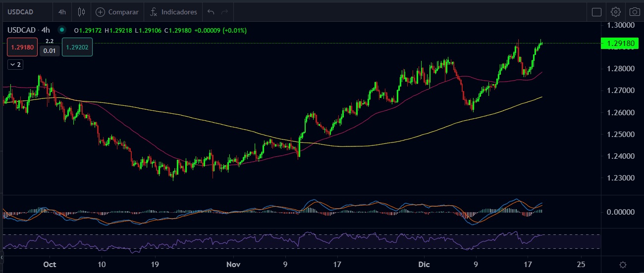The width and height of the screenshot is (644, 273).
Task: Click the 0.00000 MACD axis label
Action: tap(620, 212)
